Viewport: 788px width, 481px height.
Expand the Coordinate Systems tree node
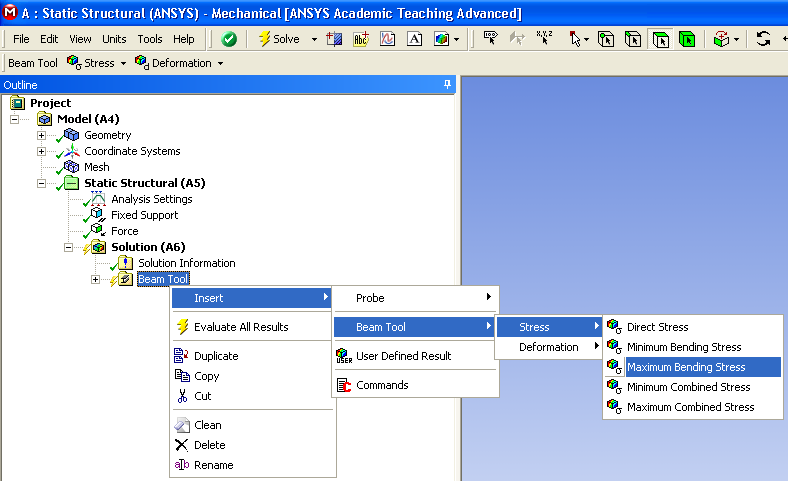point(41,151)
